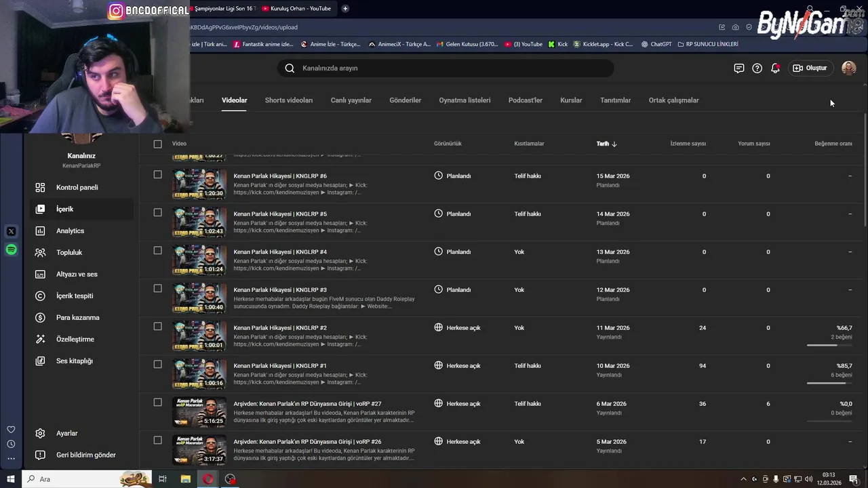
Task: Sort by Tarih column arrow
Action: [x=614, y=144]
